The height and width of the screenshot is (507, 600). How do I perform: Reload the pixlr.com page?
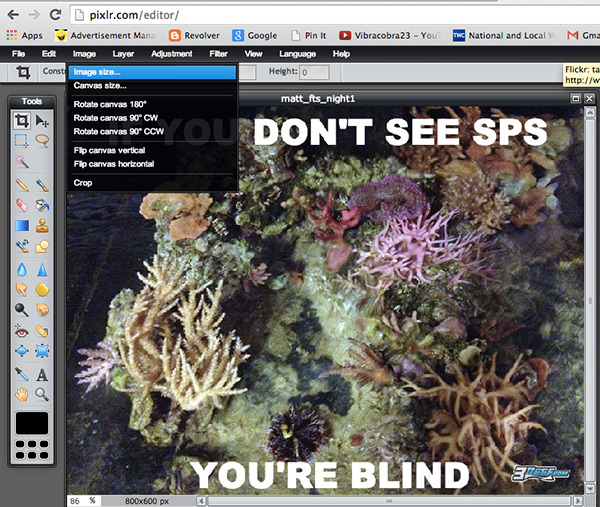pos(56,15)
